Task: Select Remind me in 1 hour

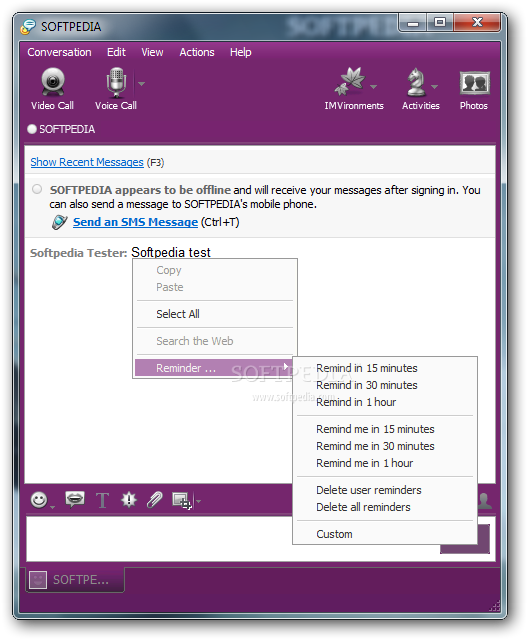Action: 385,463
